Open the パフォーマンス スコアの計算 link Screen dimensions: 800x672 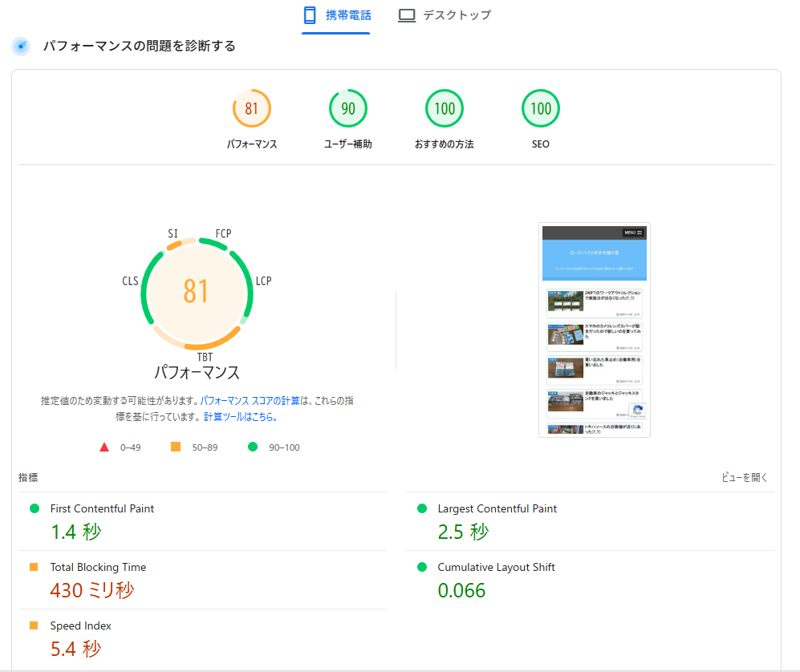click(x=250, y=400)
